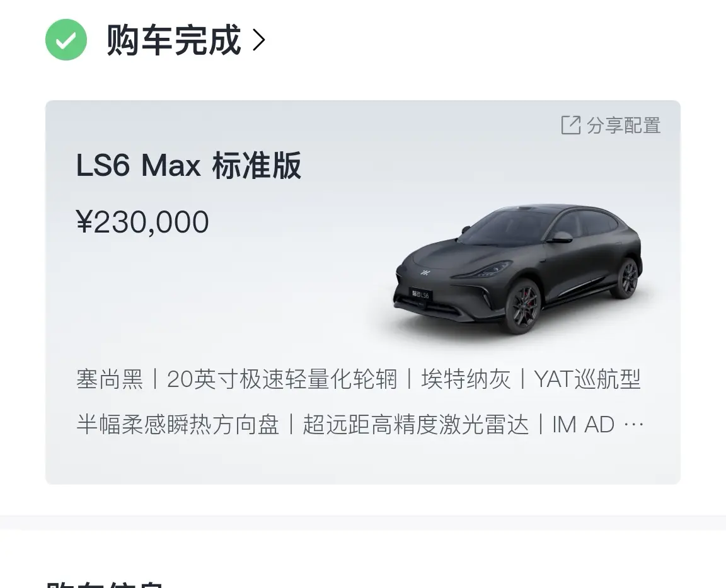Expand truncated specs via the ellipsis
The height and width of the screenshot is (588, 726).
(633, 424)
